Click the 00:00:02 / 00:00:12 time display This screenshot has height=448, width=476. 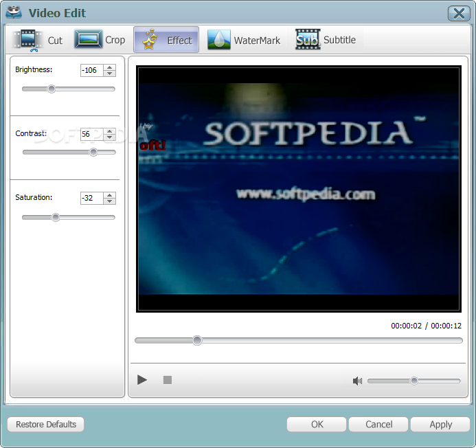[x=427, y=326]
